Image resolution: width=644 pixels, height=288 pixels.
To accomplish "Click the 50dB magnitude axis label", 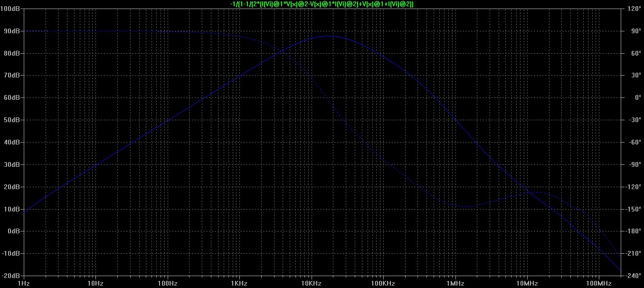I will pos(11,120).
